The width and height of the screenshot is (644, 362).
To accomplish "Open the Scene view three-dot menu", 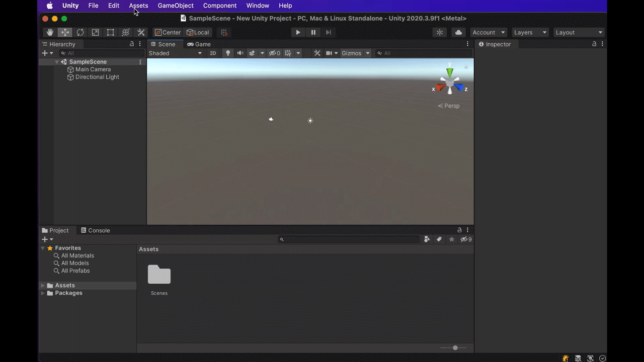I will coord(467,44).
